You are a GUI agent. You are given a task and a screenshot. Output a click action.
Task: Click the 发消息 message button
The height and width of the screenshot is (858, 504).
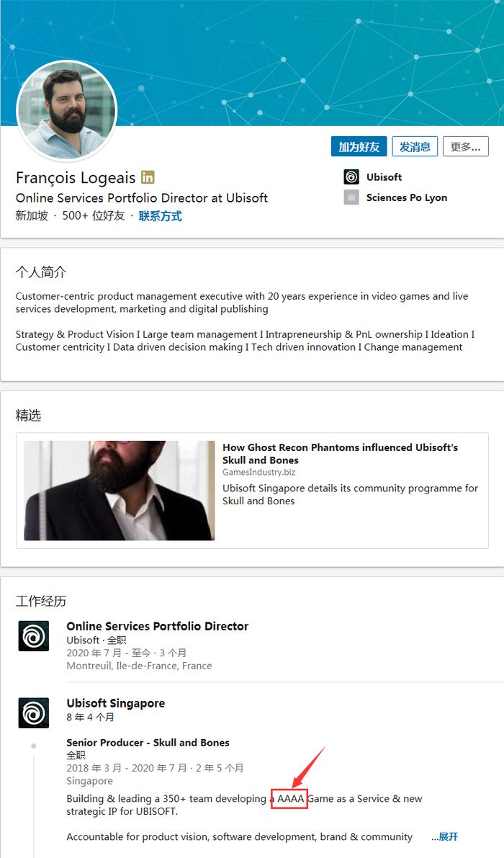415,147
